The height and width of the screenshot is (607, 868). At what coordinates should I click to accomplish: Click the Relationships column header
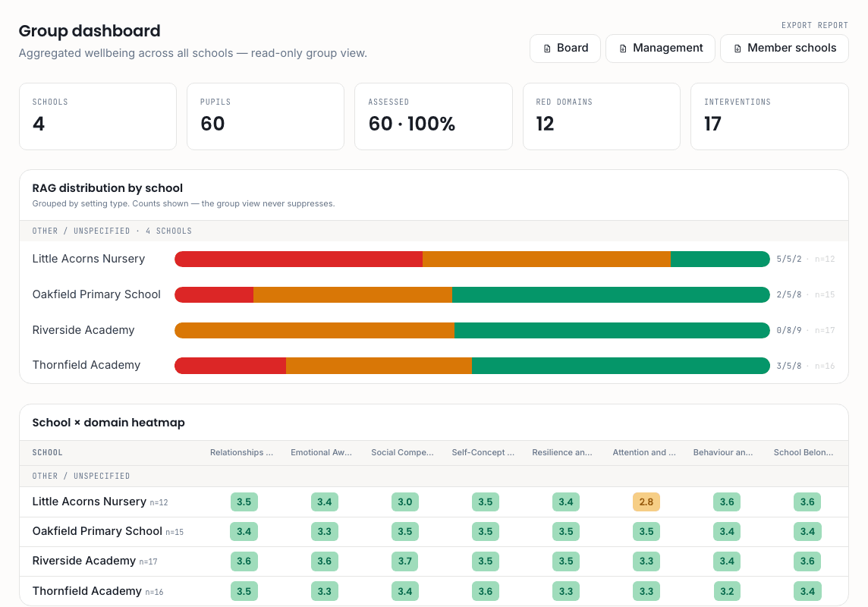pyautogui.click(x=241, y=453)
